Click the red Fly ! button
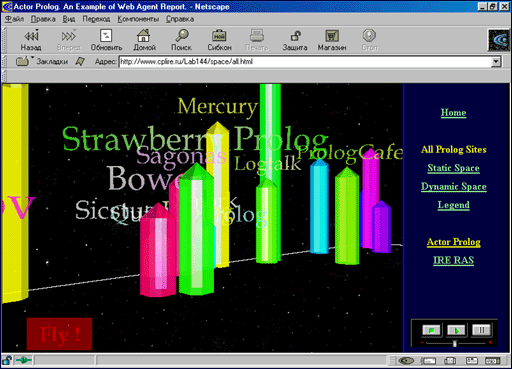 [59, 334]
